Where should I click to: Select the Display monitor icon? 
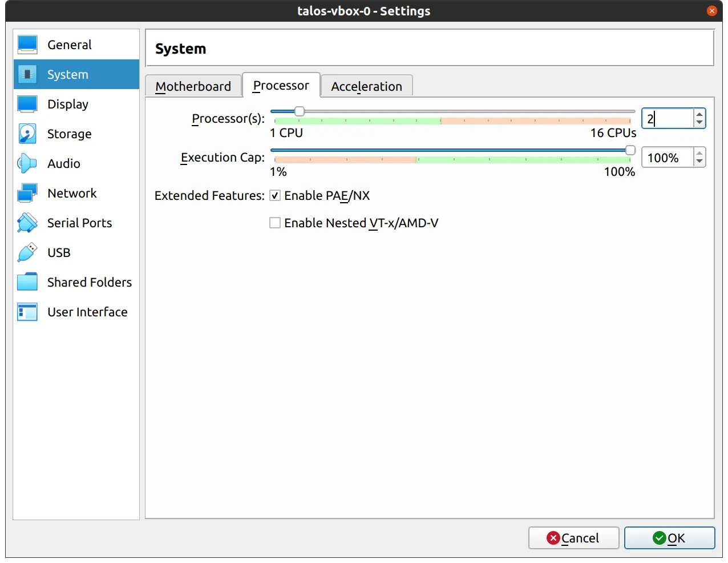pyautogui.click(x=27, y=104)
